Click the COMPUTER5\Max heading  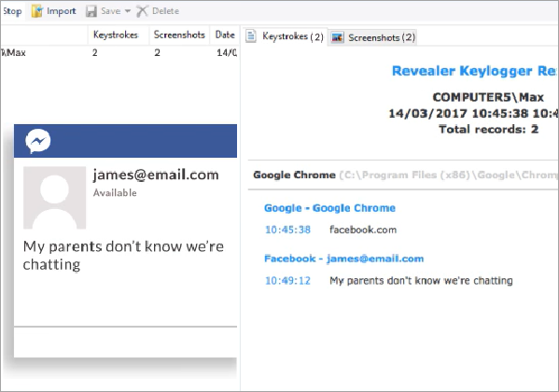[488, 97]
